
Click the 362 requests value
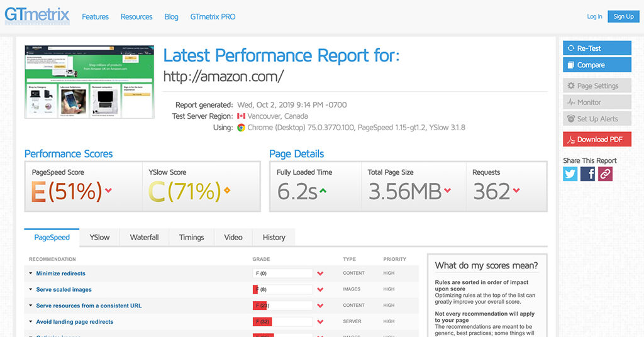(491, 191)
